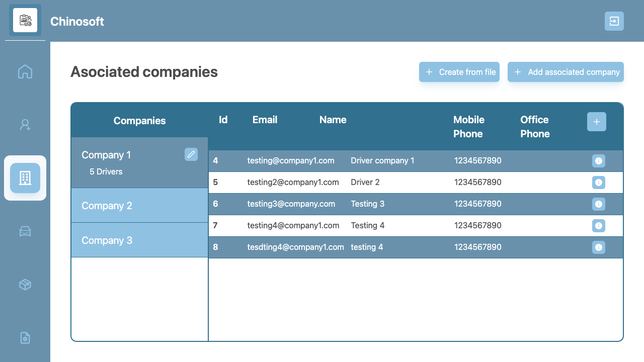Open the vehicles section using the car icon
The height and width of the screenshot is (362, 644).
coord(25,231)
